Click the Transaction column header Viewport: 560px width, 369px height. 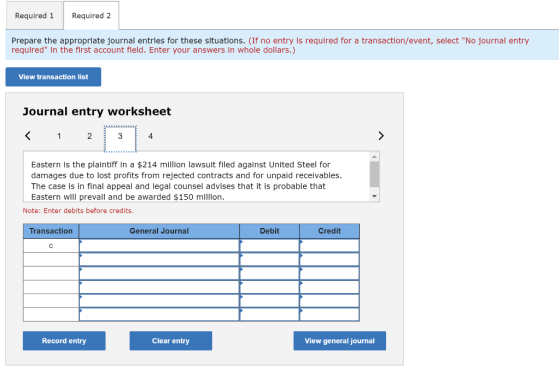click(x=51, y=231)
